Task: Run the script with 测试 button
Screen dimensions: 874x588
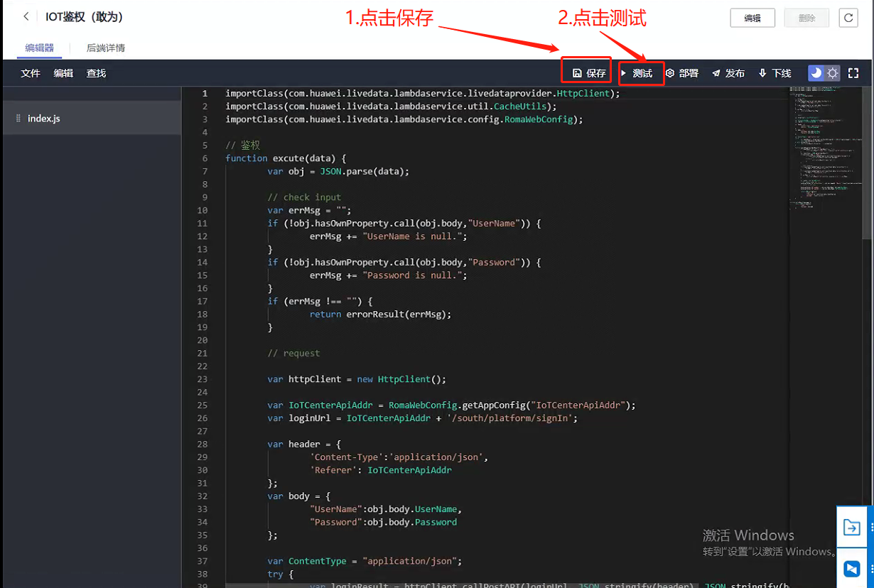Action: pyautogui.click(x=637, y=73)
